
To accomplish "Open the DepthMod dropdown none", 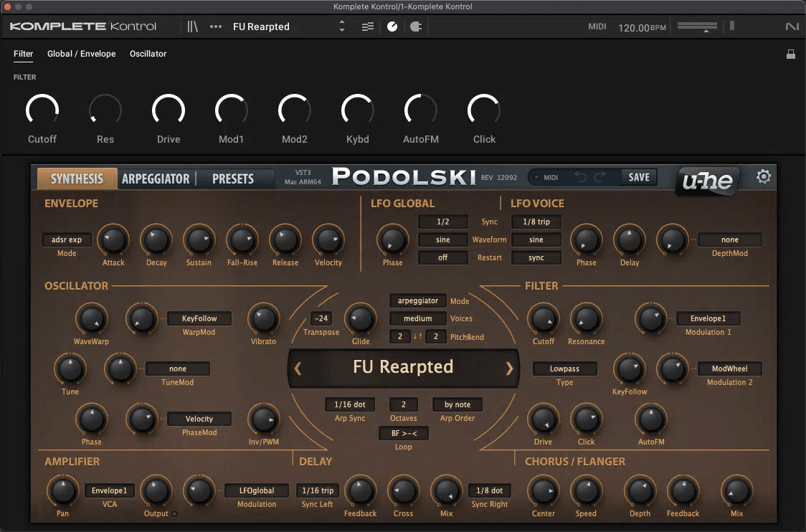I will 729,239.
